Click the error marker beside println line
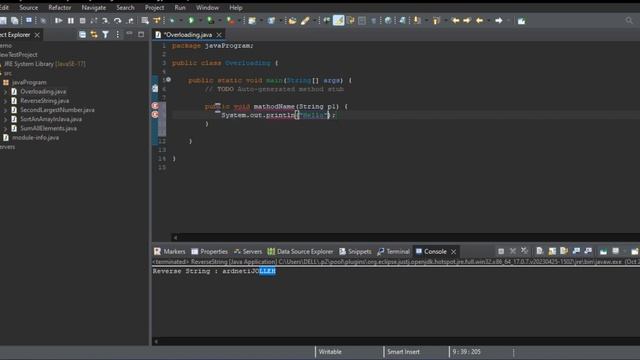This screenshot has height=360, width=640. point(155,115)
